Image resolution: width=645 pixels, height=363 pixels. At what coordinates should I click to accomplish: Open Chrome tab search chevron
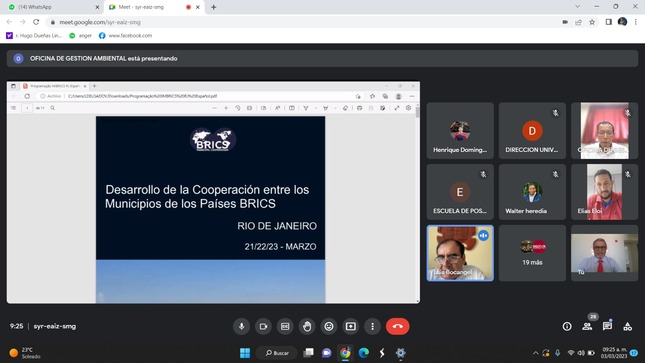[578, 7]
